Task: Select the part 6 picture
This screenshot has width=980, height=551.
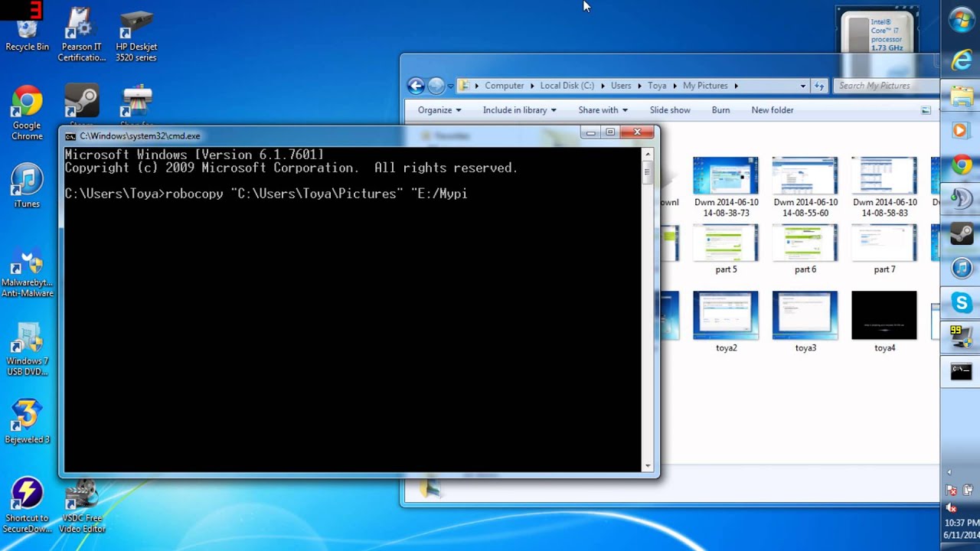Action: (805, 249)
